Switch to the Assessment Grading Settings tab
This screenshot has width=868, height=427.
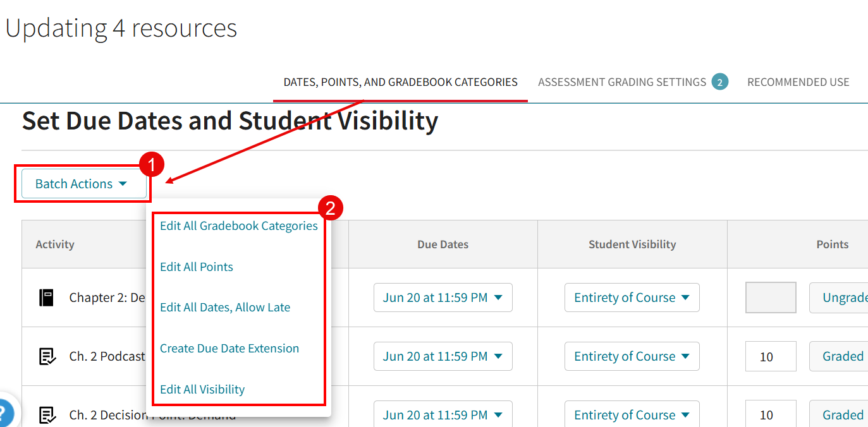click(622, 81)
